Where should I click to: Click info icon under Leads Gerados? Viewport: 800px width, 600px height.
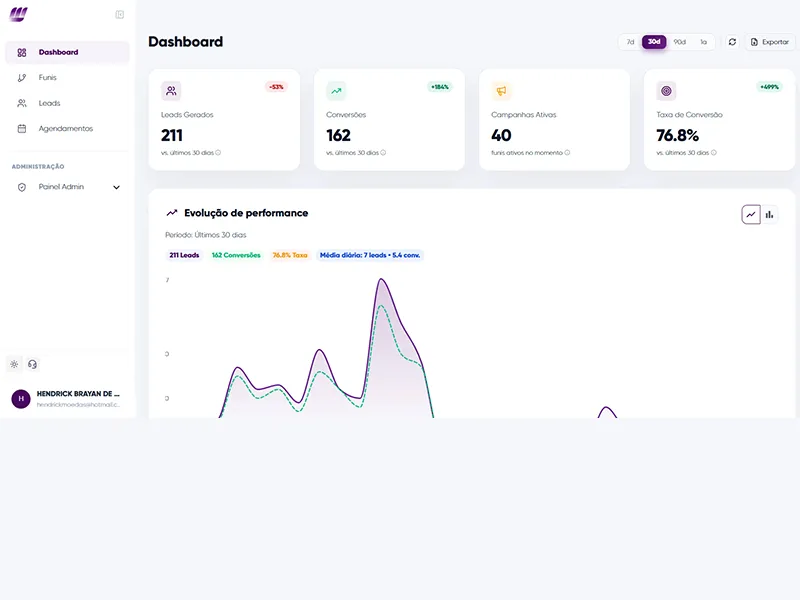tap(218, 153)
